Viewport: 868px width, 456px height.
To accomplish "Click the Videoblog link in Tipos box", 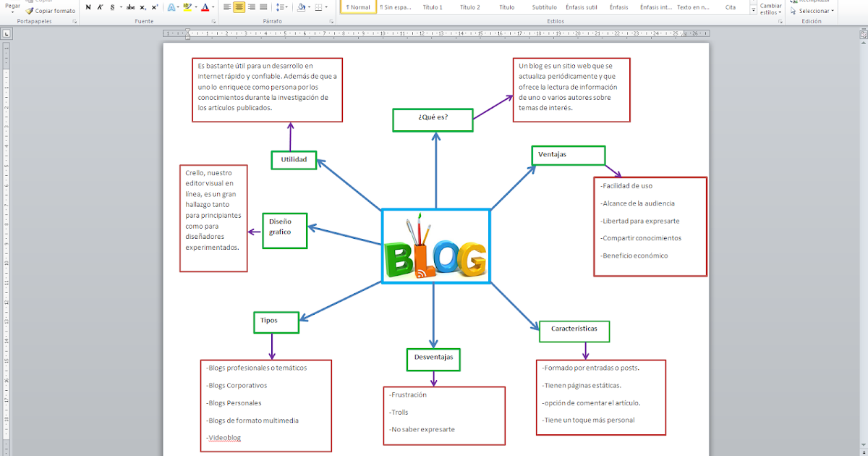I will point(224,437).
